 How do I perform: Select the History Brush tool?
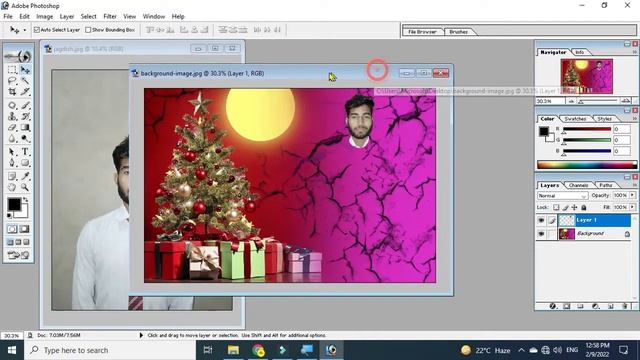(25, 116)
